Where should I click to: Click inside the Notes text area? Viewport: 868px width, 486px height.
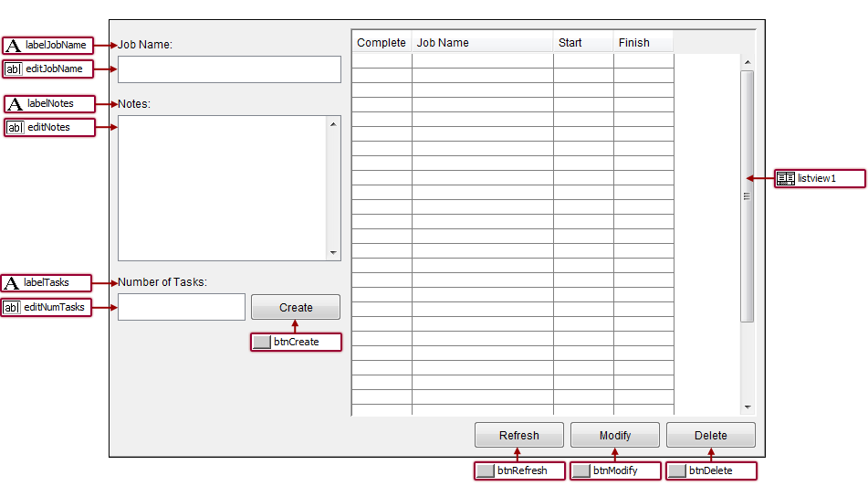[222, 188]
